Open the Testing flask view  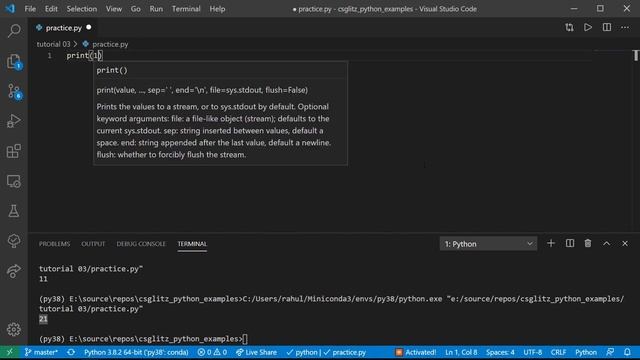coord(14,211)
